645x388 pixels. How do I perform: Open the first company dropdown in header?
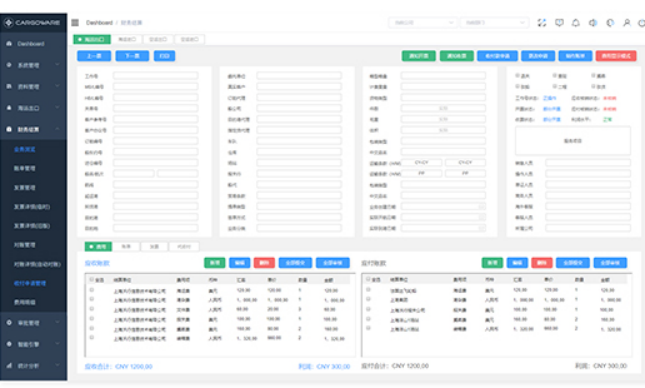pos(422,23)
